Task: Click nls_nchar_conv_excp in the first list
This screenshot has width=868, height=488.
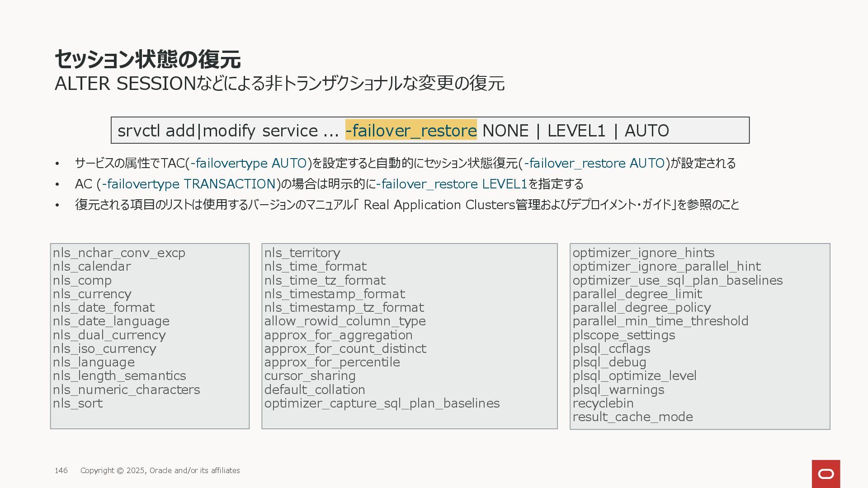Action: pyautogui.click(x=119, y=253)
